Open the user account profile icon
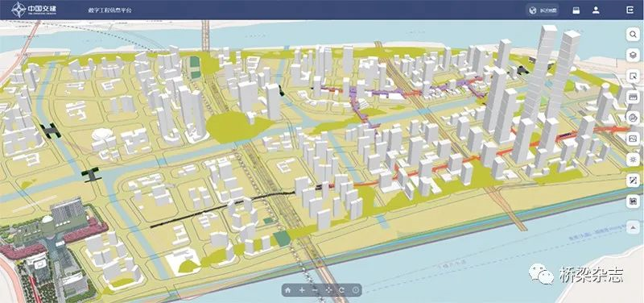Viewport: 644px width, 303px height. coord(596,10)
